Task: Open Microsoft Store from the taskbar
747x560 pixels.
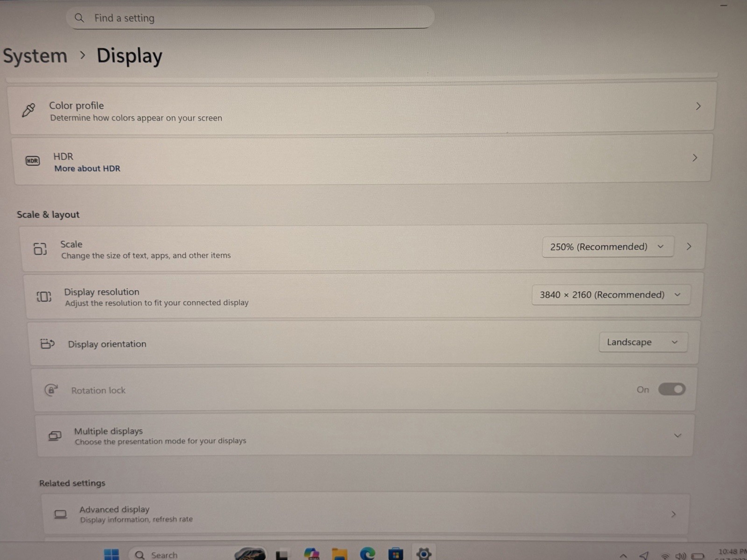Action: pos(395,554)
